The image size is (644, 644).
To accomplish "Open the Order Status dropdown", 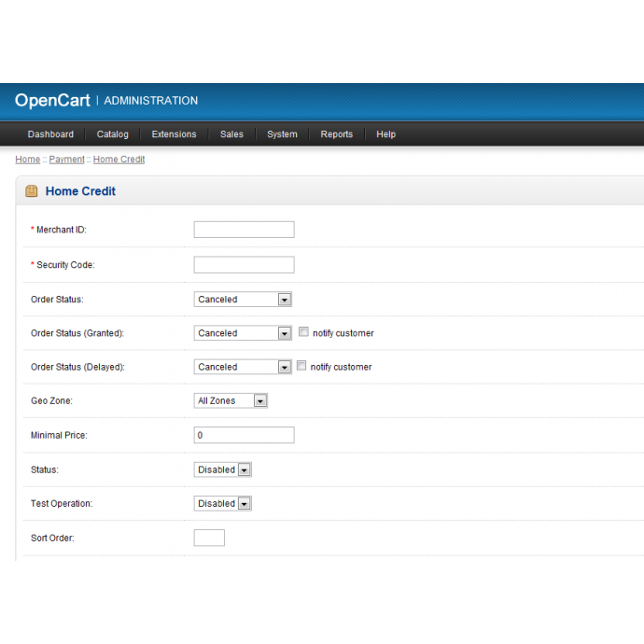I will [x=243, y=300].
